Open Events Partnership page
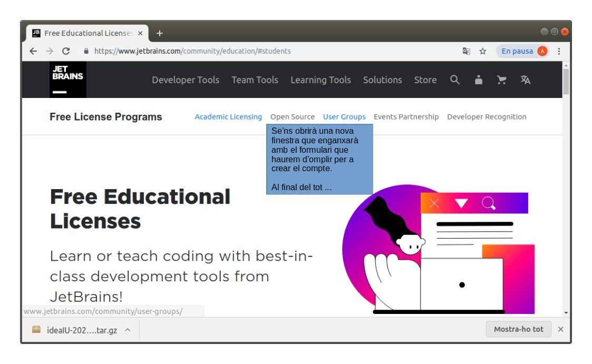Image resolution: width=592 pixels, height=364 pixels. 406,117
